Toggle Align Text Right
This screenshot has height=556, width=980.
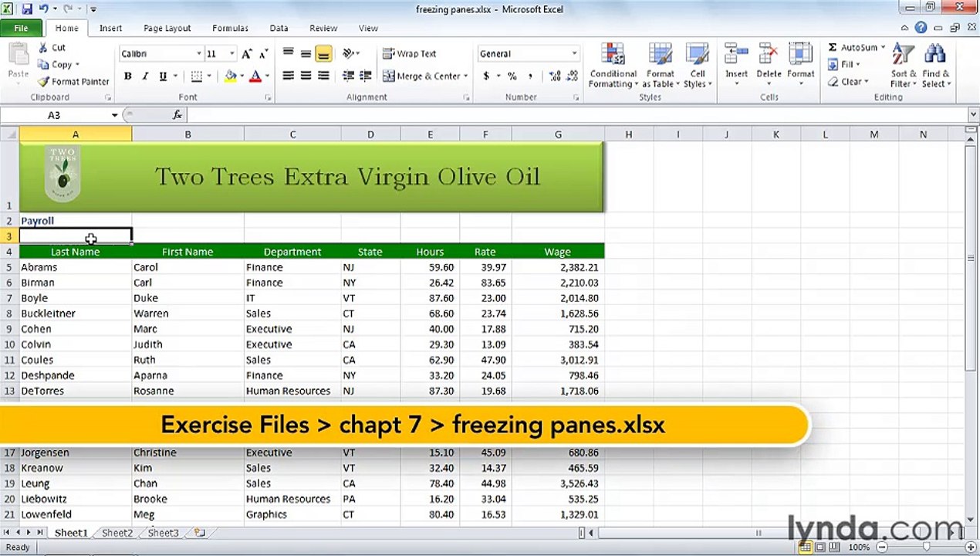pyautogui.click(x=323, y=76)
